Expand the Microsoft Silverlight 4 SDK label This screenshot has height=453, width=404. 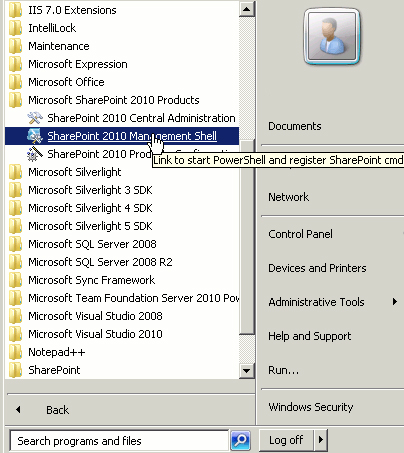(x=90, y=208)
